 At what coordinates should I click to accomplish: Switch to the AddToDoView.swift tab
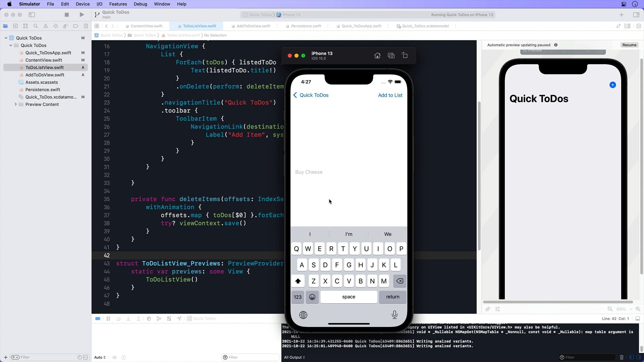(250, 26)
